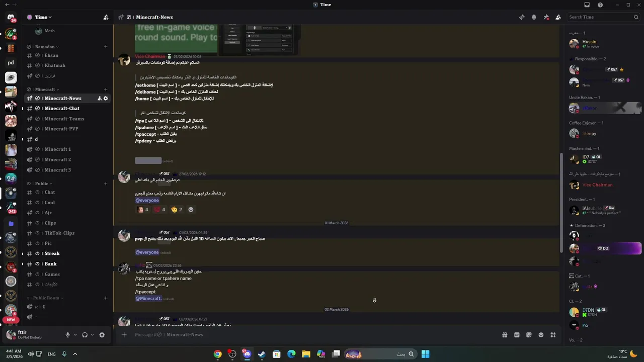644x362 pixels.
Task: Show pinned messages icon
Action: (546, 17)
